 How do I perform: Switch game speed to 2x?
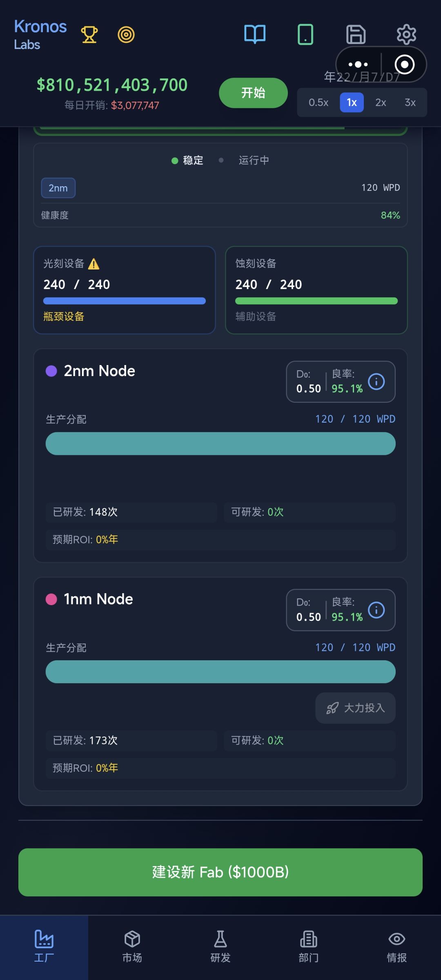pyautogui.click(x=381, y=102)
